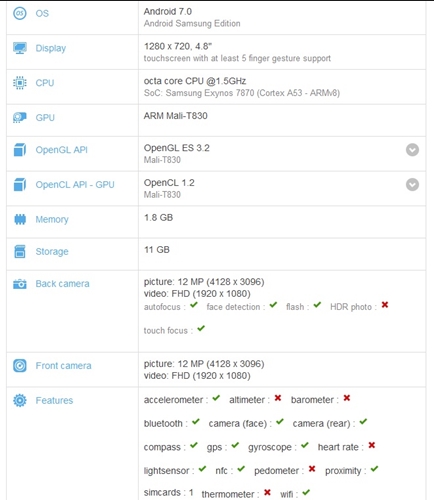Expand the OpenGL ES 3.2 details arrow
The height and width of the screenshot is (500, 434).
click(x=412, y=150)
